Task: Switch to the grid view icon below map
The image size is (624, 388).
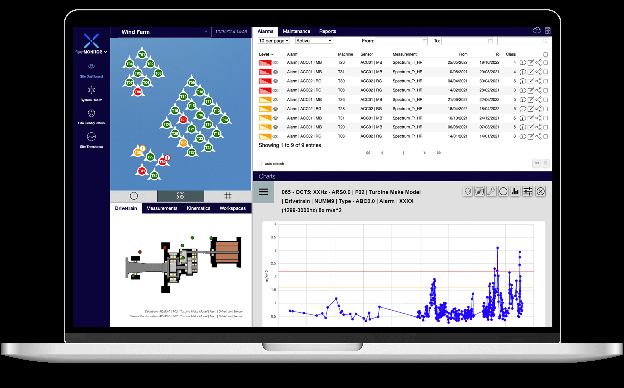Action: click(x=228, y=195)
